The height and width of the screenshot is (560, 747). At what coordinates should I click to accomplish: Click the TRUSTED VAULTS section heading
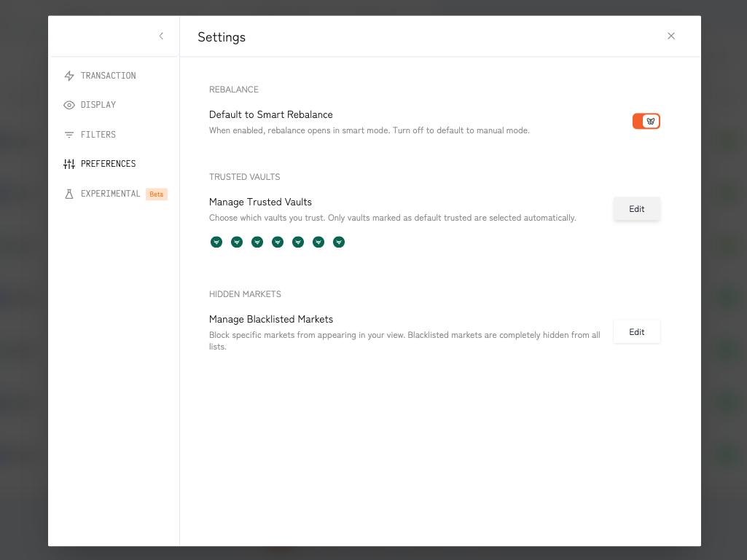[x=244, y=177]
